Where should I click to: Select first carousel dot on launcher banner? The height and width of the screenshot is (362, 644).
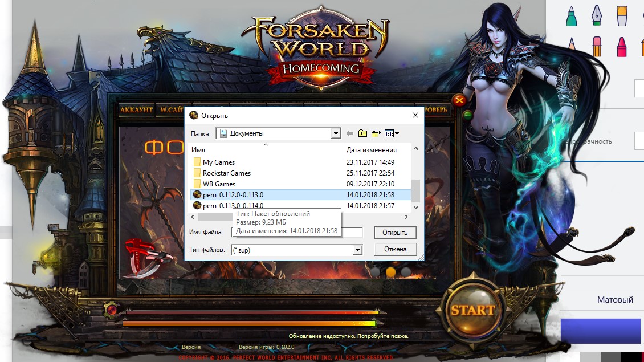[x=375, y=272]
